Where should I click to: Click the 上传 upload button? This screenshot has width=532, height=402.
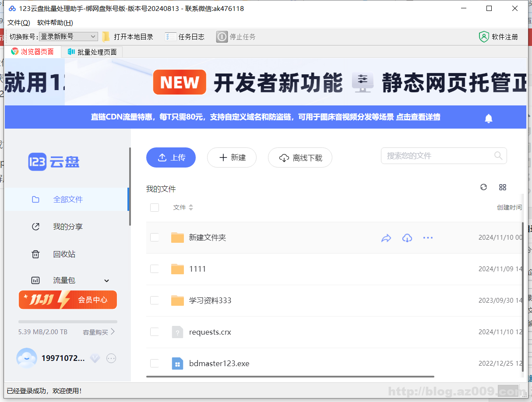point(171,157)
